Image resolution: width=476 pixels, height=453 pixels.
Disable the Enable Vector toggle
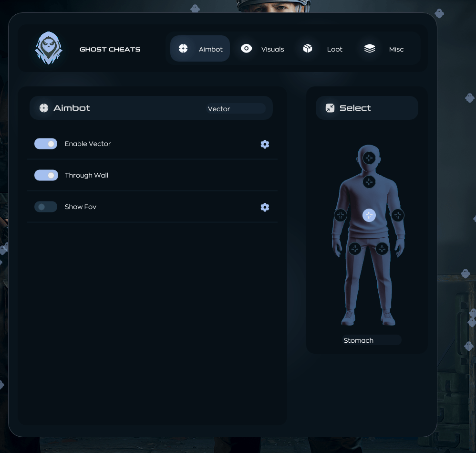46,144
